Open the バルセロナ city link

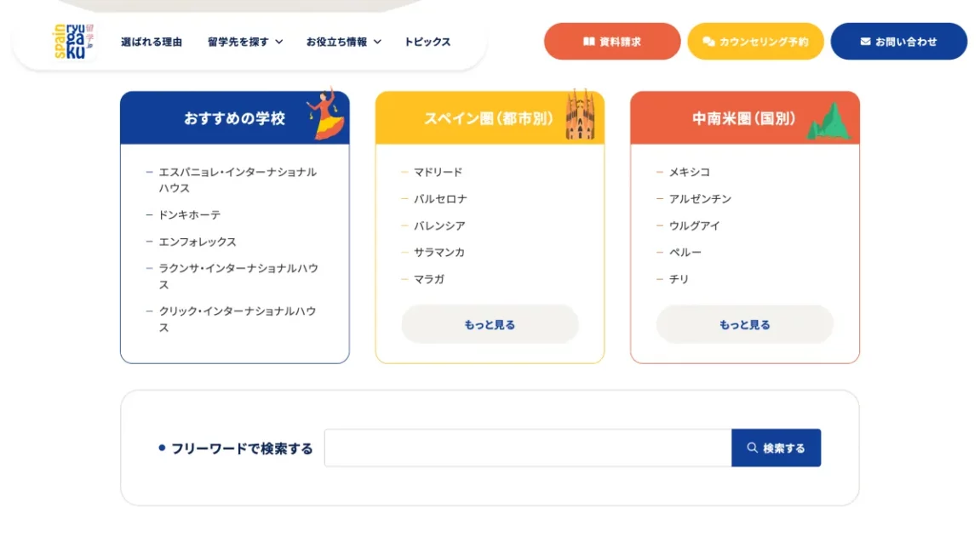(440, 199)
